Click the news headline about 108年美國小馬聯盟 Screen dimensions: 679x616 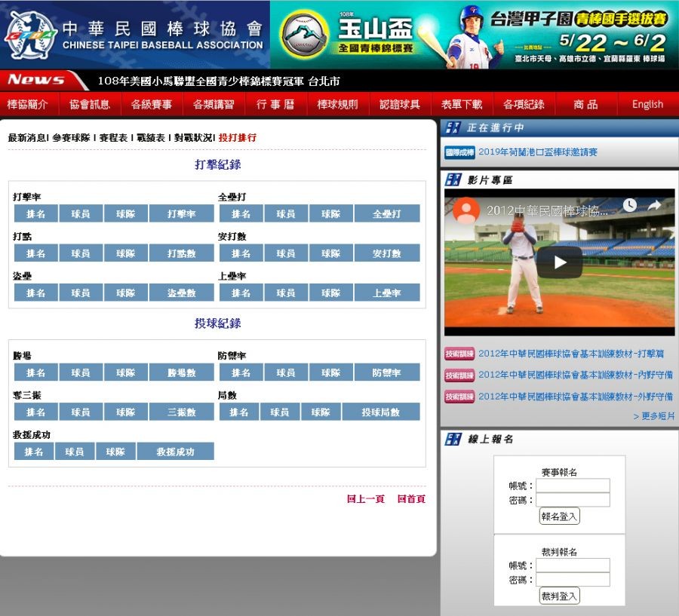[219, 81]
